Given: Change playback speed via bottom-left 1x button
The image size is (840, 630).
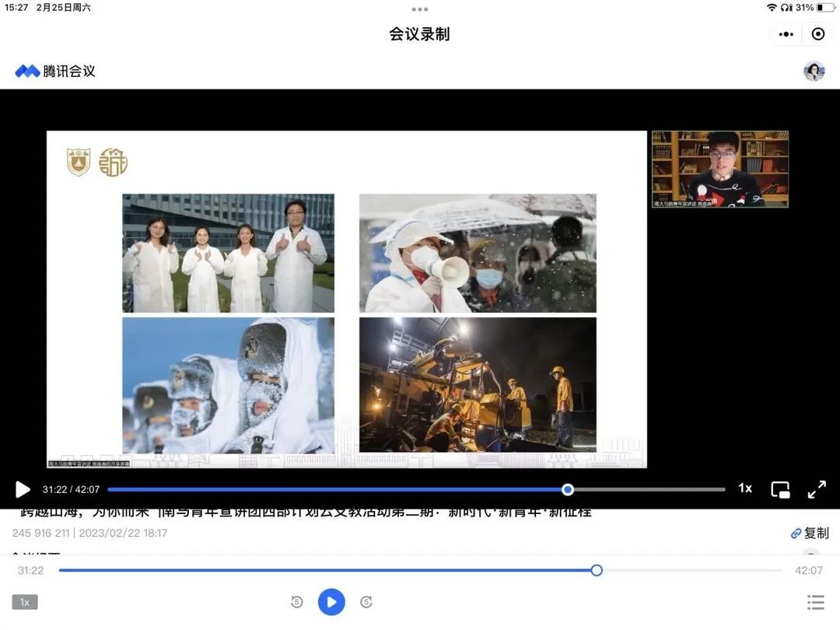Looking at the screenshot, I should (x=25, y=602).
